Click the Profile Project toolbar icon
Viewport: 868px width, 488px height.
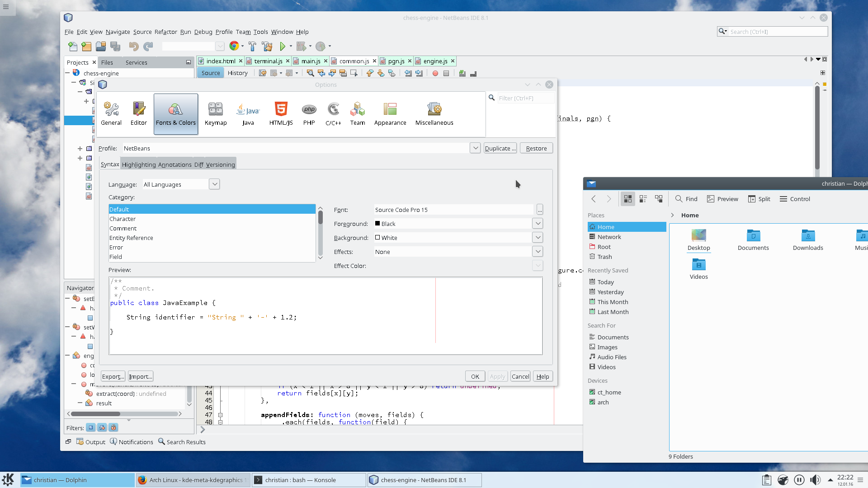321,46
